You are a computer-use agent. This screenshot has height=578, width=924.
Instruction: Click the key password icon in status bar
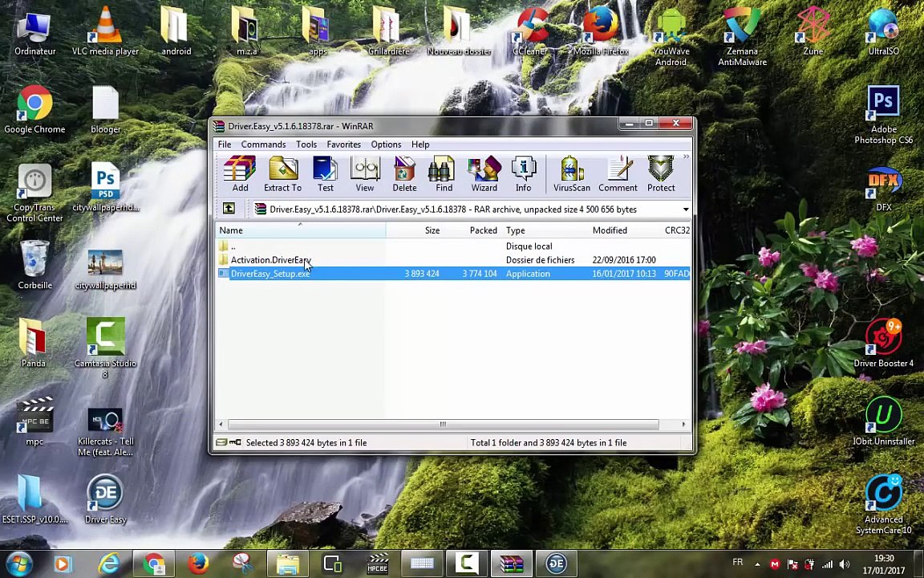234,442
